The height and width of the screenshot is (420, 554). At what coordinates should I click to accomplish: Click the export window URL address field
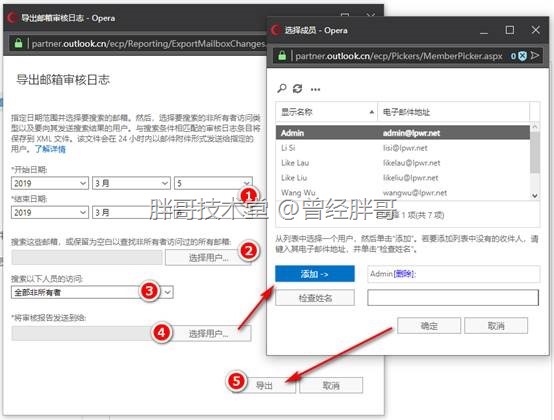(148, 43)
